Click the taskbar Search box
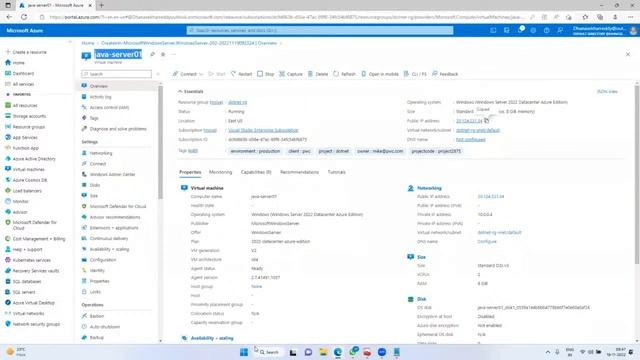The height and width of the screenshot is (360, 640). point(269,352)
